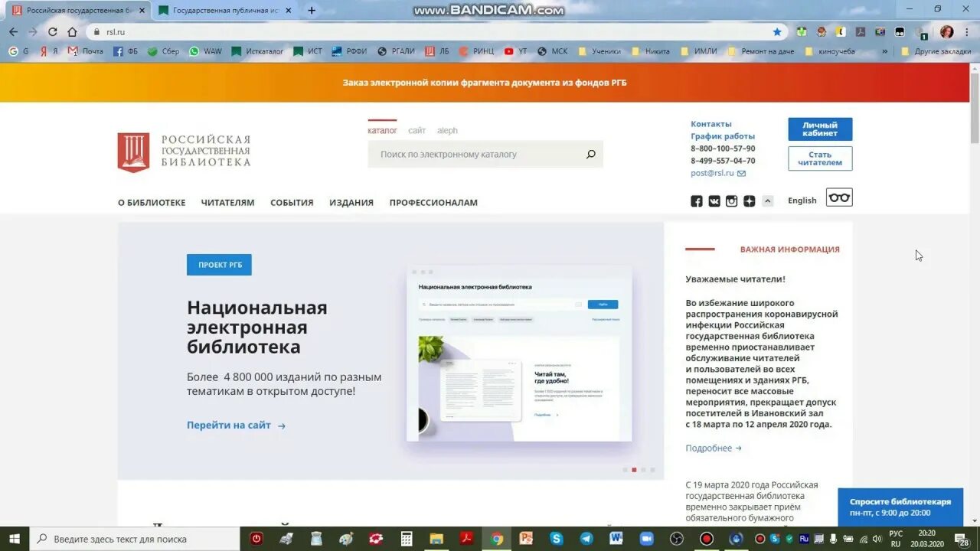Switch site language to English

click(802, 201)
